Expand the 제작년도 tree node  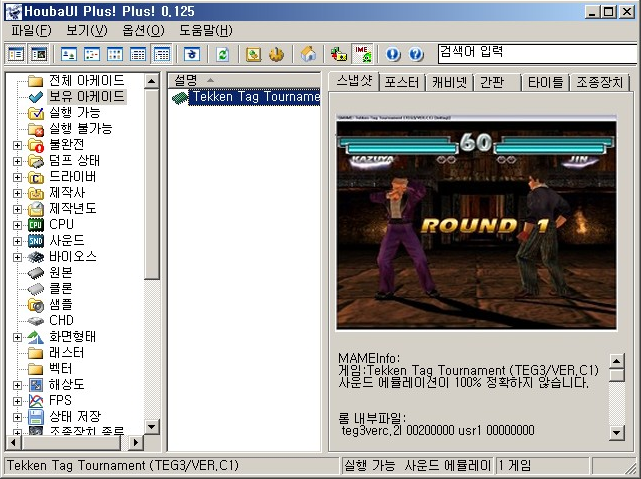coord(17,209)
